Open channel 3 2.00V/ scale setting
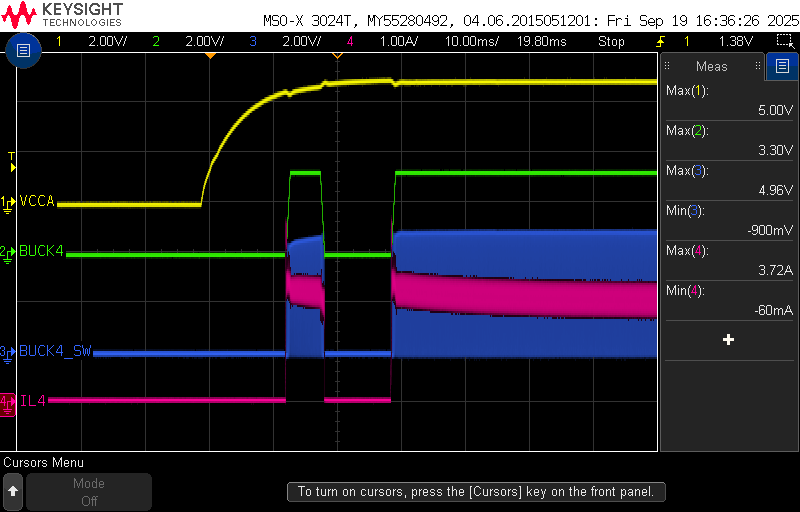 click(x=302, y=41)
